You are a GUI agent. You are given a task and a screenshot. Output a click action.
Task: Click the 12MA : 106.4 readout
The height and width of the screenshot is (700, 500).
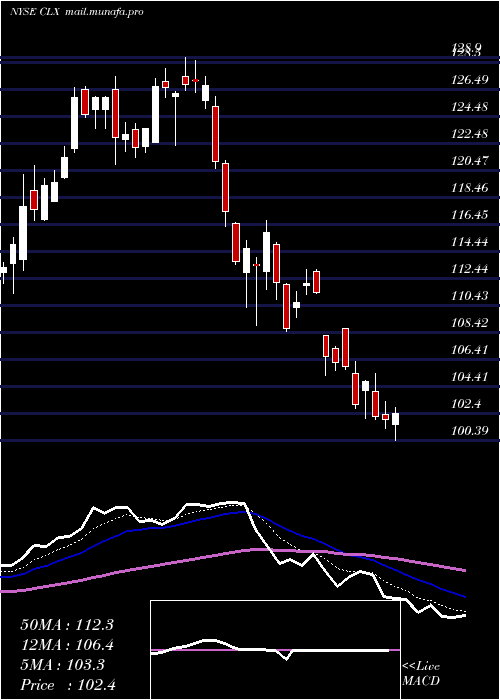click(x=67, y=645)
